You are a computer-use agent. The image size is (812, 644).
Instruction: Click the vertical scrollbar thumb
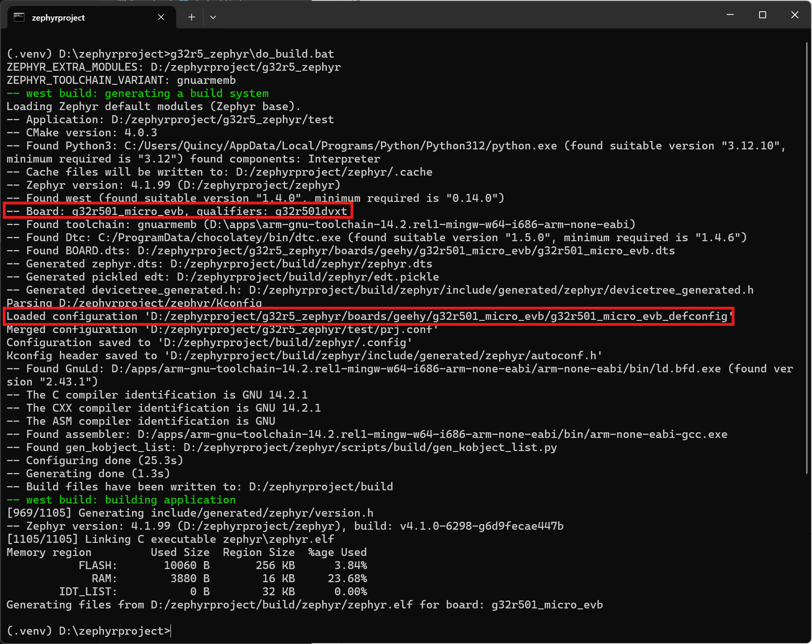tap(807, 258)
